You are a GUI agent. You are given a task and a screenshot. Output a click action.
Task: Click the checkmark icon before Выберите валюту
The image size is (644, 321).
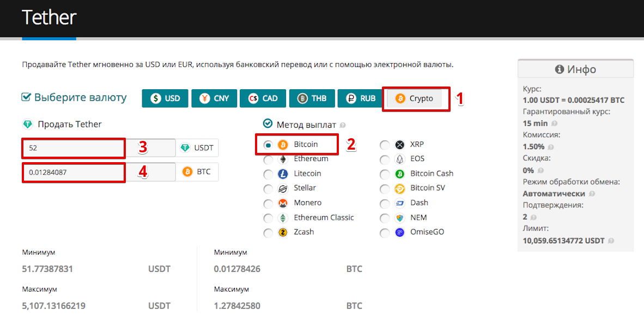pyautogui.click(x=26, y=97)
